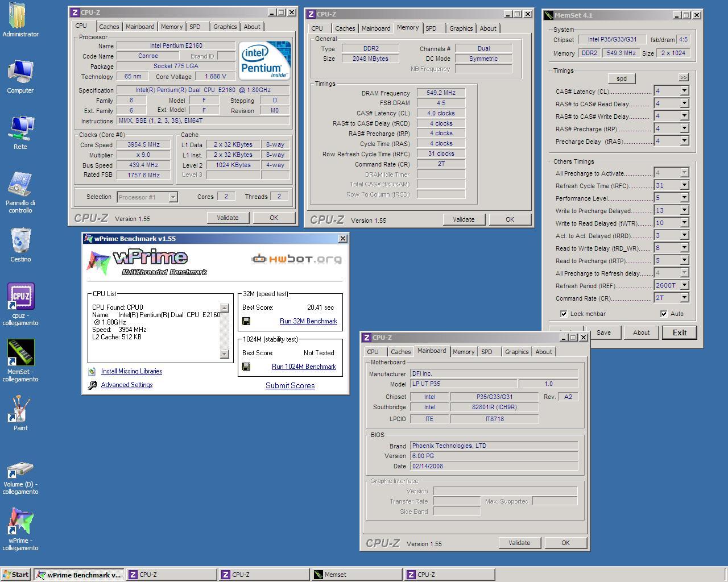Open Graphics tab in the CPU-Z Mainboard window

(x=516, y=352)
